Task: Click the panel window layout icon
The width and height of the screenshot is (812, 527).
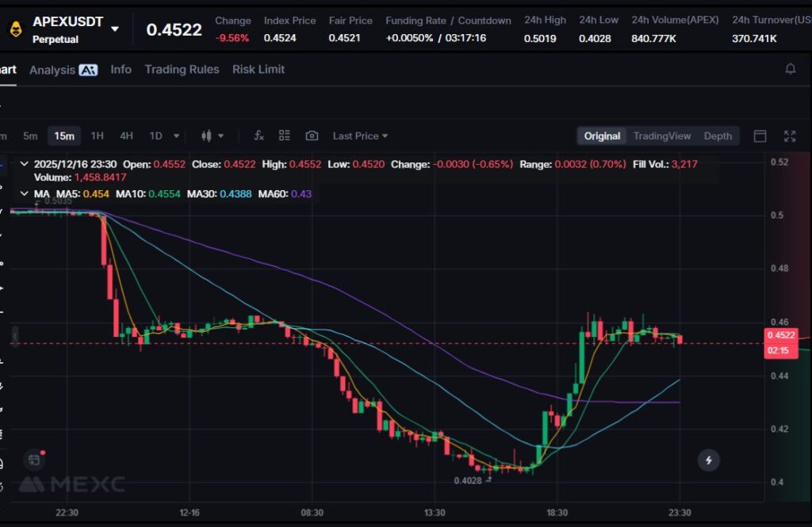Action: pyautogui.click(x=760, y=136)
